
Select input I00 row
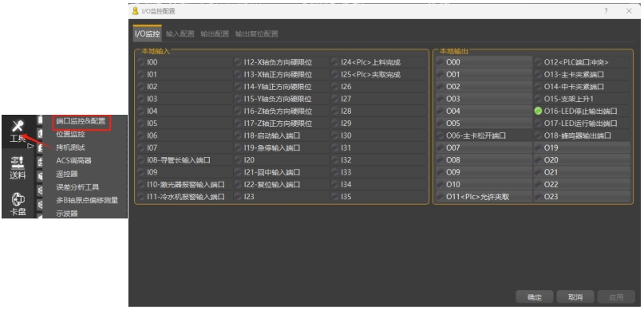pyautogui.click(x=184, y=62)
